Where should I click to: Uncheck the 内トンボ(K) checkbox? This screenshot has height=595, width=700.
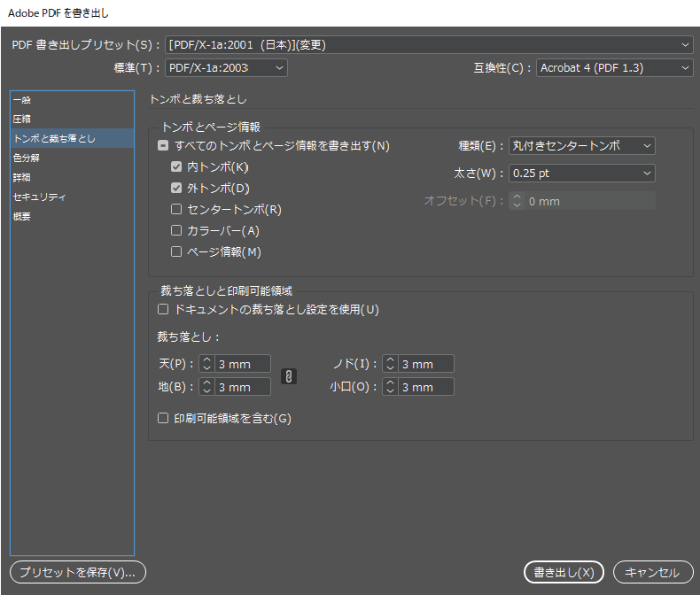(x=176, y=166)
